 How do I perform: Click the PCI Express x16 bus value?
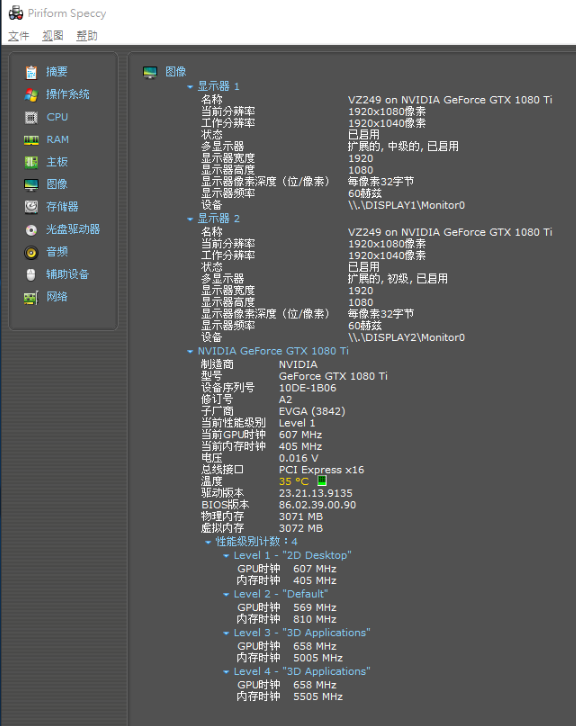321,470
